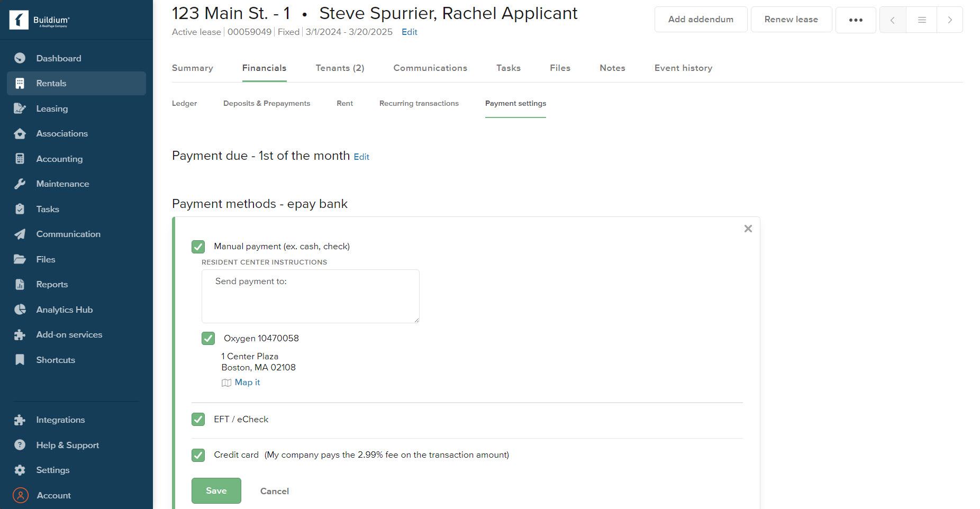The height and width of the screenshot is (509, 980).
Task: Uncheck Manual payment checkbox
Action: 198,247
